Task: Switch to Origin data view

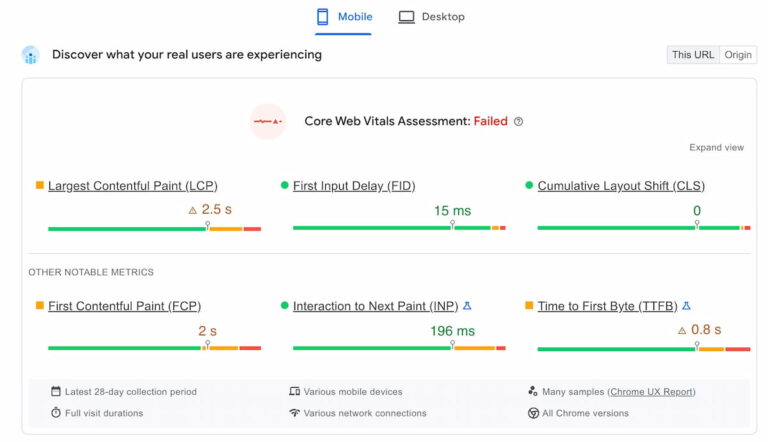Action: point(738,55)
